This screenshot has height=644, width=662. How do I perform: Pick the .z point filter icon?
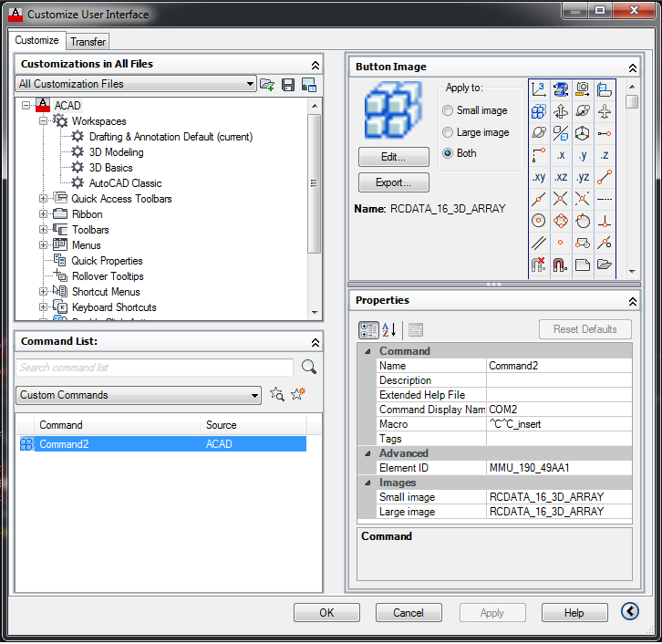point(605,155)
